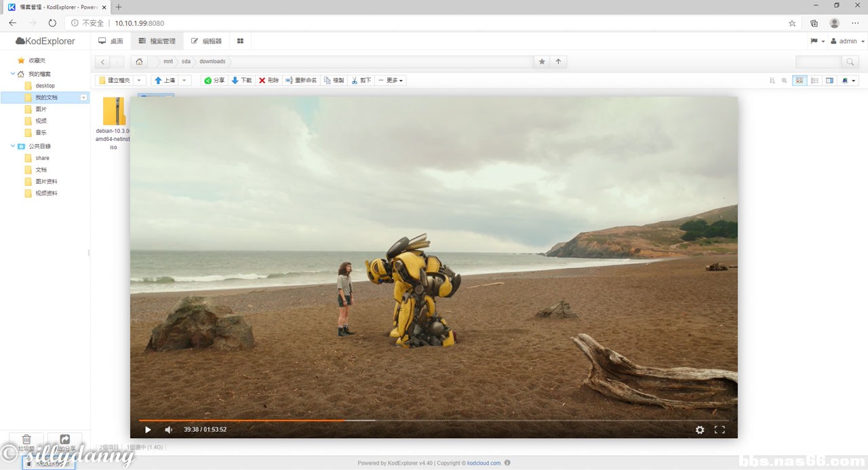This screenshot has width=868, height=470.
Task: Go back with the history back arrow
Action: (102, 62)
